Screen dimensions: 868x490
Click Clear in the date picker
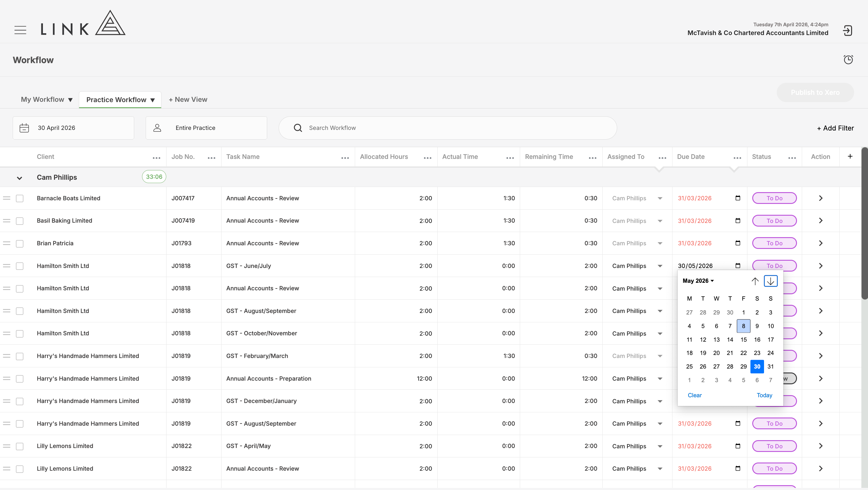pos(695,395)
